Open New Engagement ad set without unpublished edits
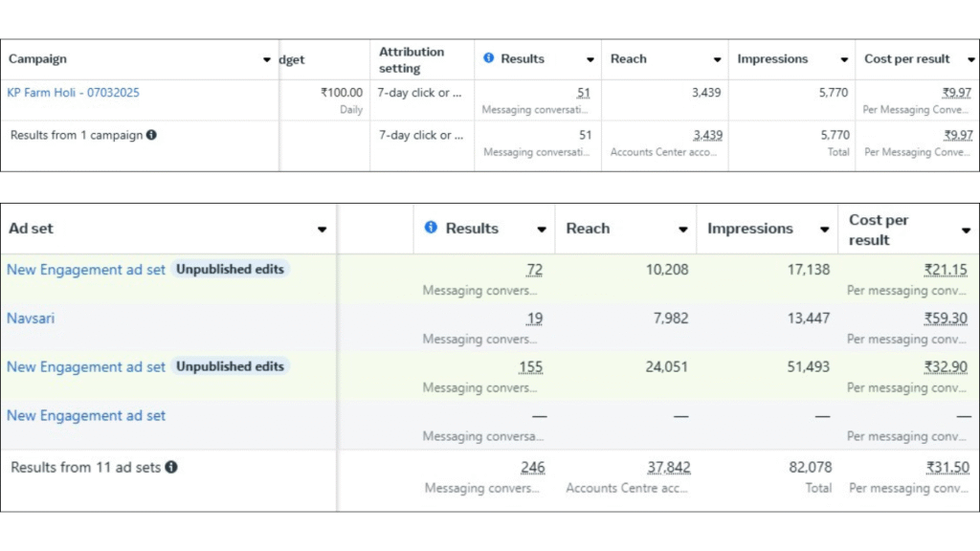980x551 pixels. coord(86,415)
